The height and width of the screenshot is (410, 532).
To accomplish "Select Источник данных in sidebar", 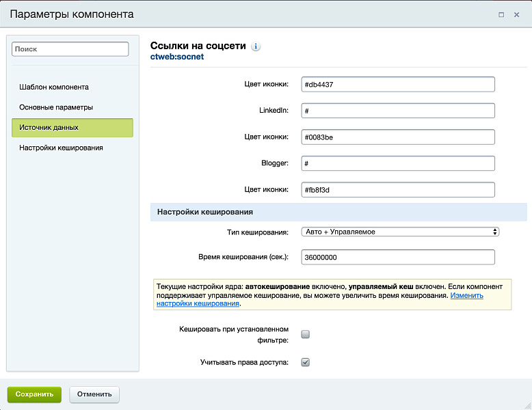I will (x=72, y=128).
